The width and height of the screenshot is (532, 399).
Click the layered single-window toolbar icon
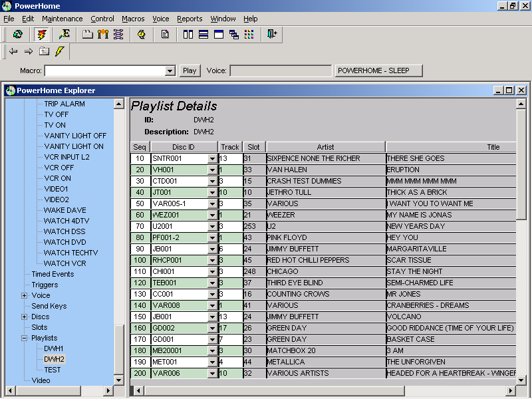pos(219,35)
